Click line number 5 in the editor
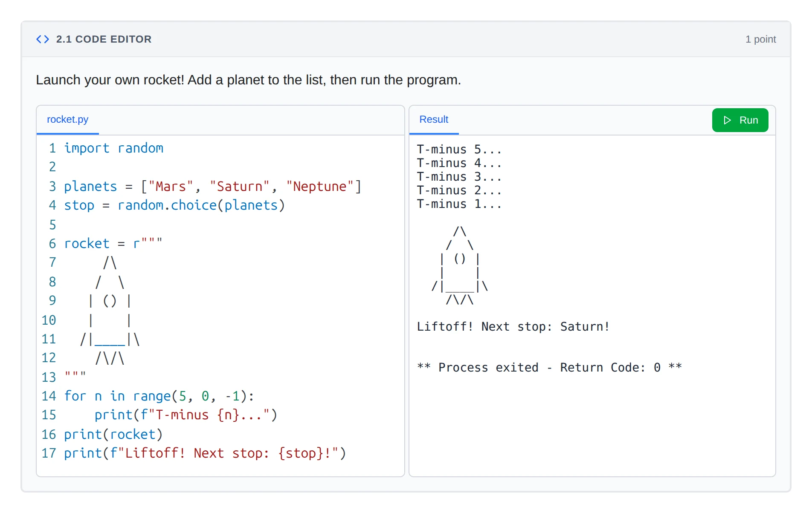Screen dimensions: 812x513 (52, 225)
